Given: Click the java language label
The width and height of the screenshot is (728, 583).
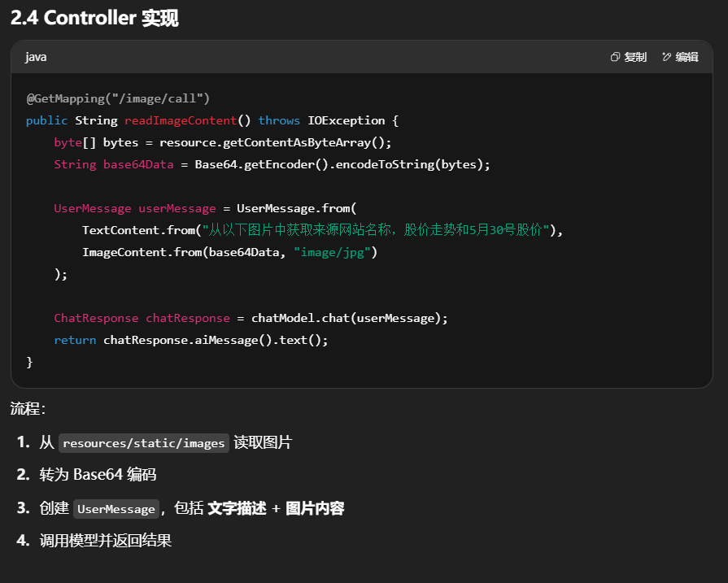Looking at the screenshot, I should point(36,57).
